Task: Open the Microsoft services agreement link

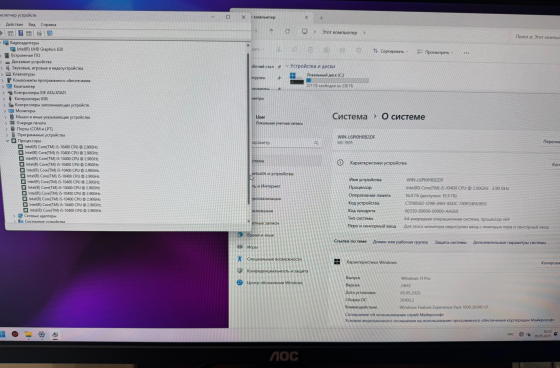Action: coord(394,314)
